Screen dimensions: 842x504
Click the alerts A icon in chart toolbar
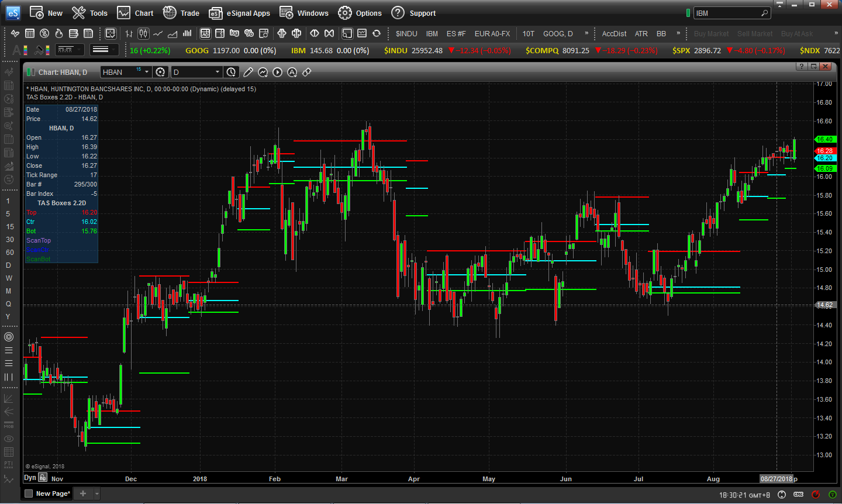pos(292,72)
